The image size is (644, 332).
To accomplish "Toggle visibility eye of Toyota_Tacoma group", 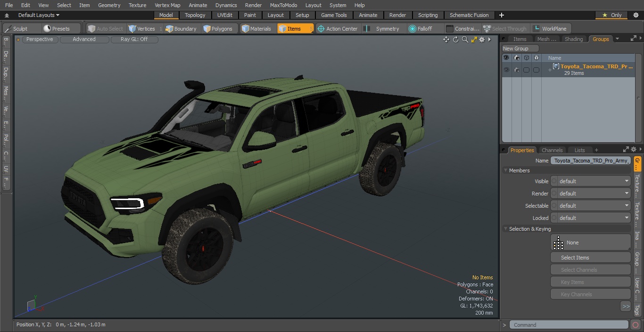I will pos(506,70).
